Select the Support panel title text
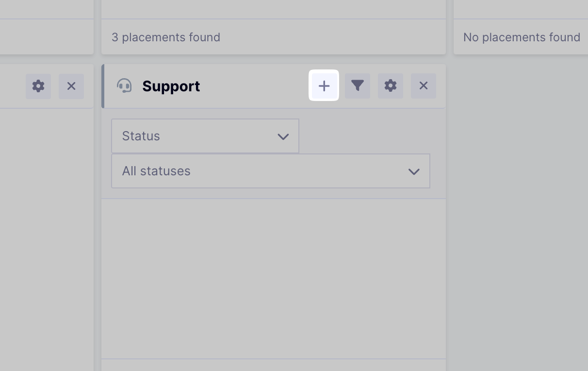 (x=171, y=86)
